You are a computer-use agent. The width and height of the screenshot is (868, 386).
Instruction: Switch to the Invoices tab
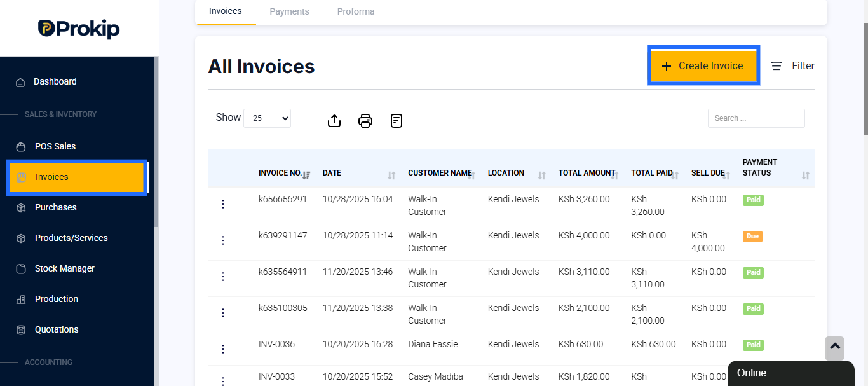226,11
